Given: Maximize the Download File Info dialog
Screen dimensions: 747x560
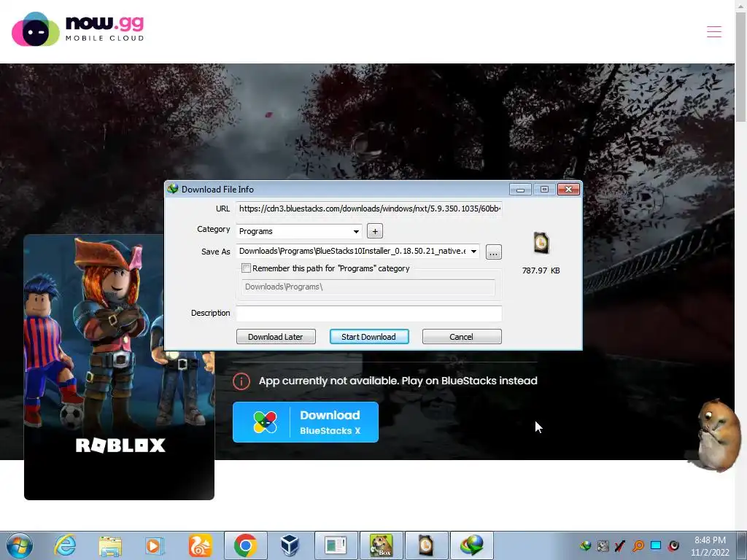Looking at the screenshot, I should coord(544,190).
